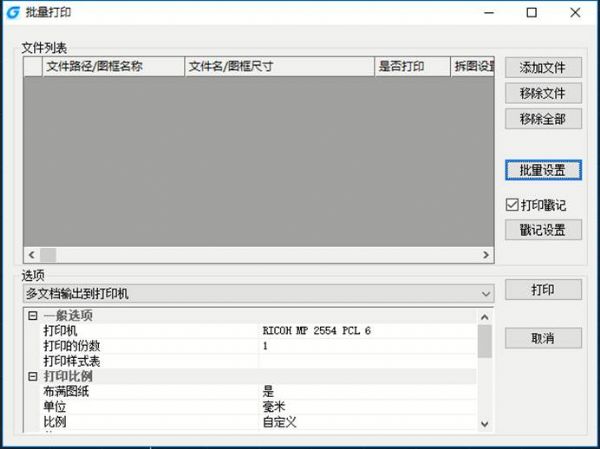Collapse the 打印比例 section

32,377
